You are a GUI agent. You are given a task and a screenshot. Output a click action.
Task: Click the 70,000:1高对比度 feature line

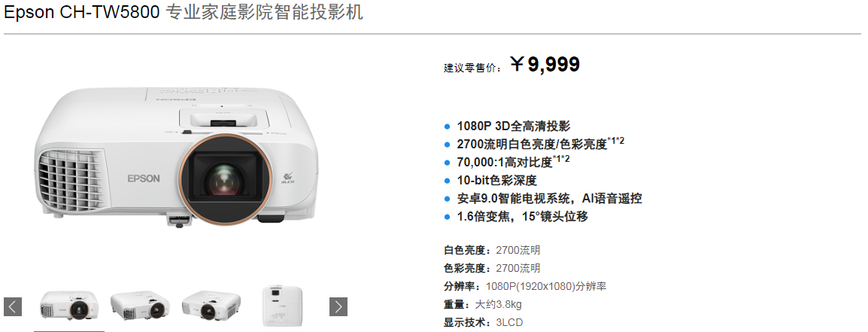(x=513, y=162)
